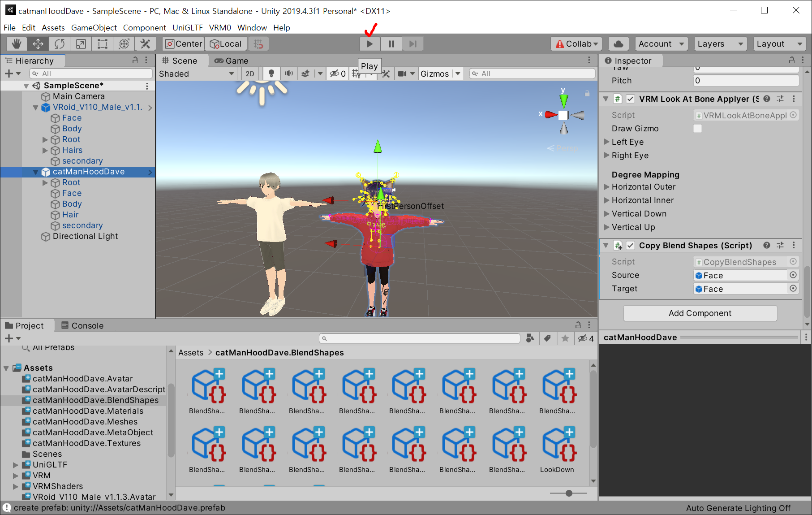This screenshot has height=515, width=812.
Task: Open the Component menu
Action: pyautogui.click(x=145, y=27)
